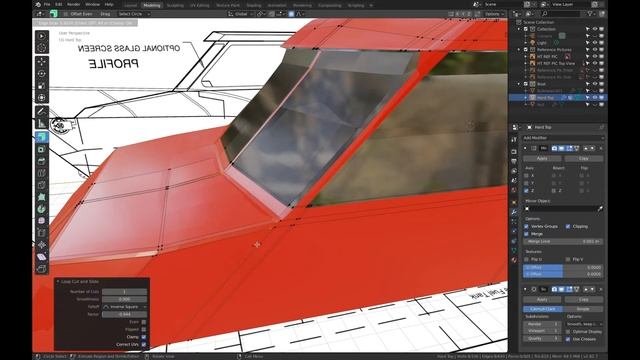Select the Select Box tool in toolbar
This screenshot has width=640, height=360.
pyautogui.click(x=42, y=36)
